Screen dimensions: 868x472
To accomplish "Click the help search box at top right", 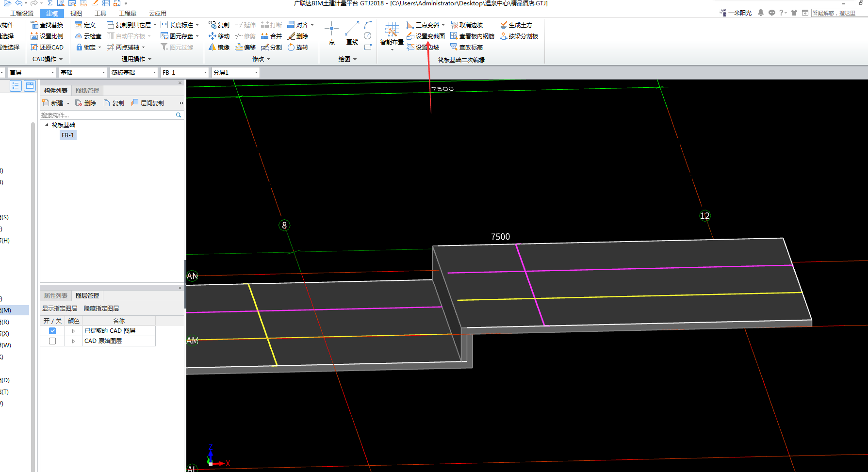I will coord(839,13).
